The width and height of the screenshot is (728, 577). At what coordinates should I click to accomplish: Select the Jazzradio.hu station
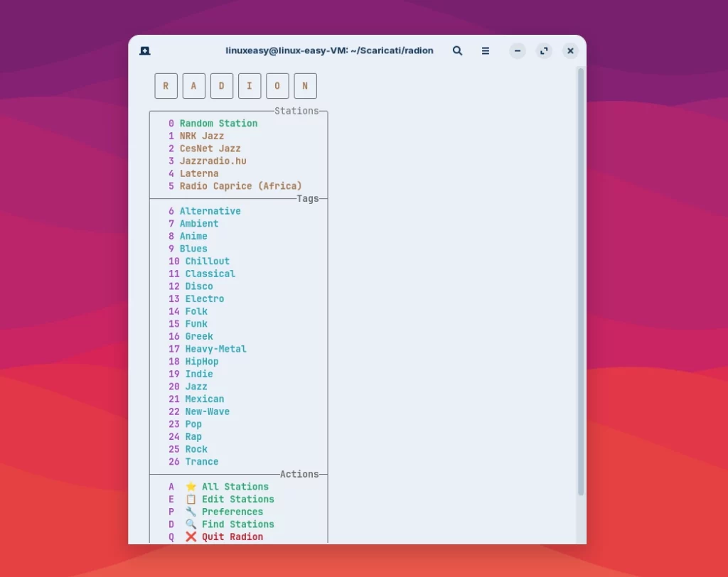coord(213,161)
